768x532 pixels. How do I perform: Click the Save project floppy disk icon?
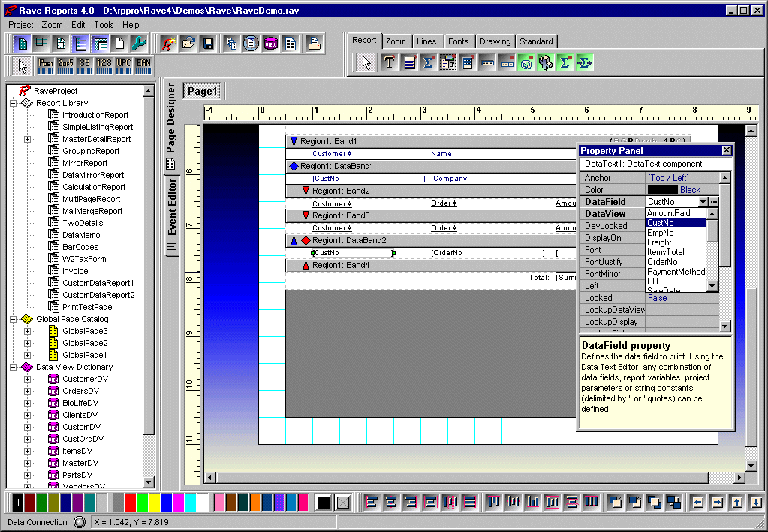point(208,43)
